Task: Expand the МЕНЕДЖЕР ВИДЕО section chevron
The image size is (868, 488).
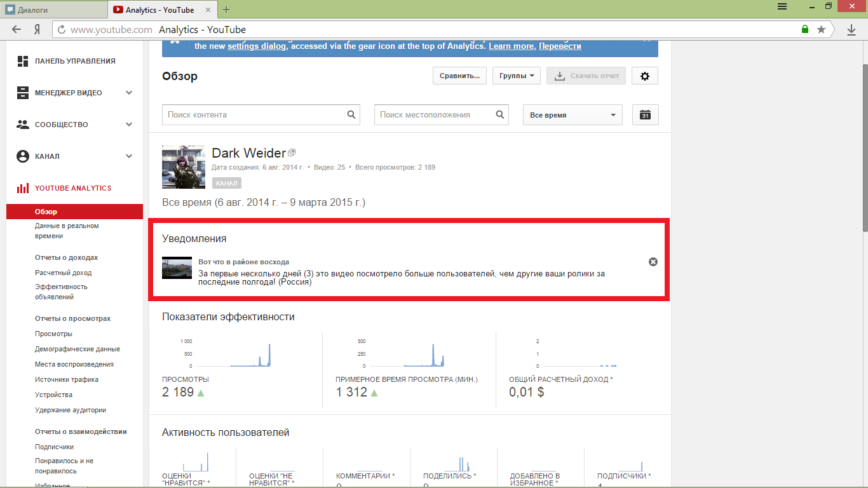Action: pyautogui.click(x=129, y=93)
